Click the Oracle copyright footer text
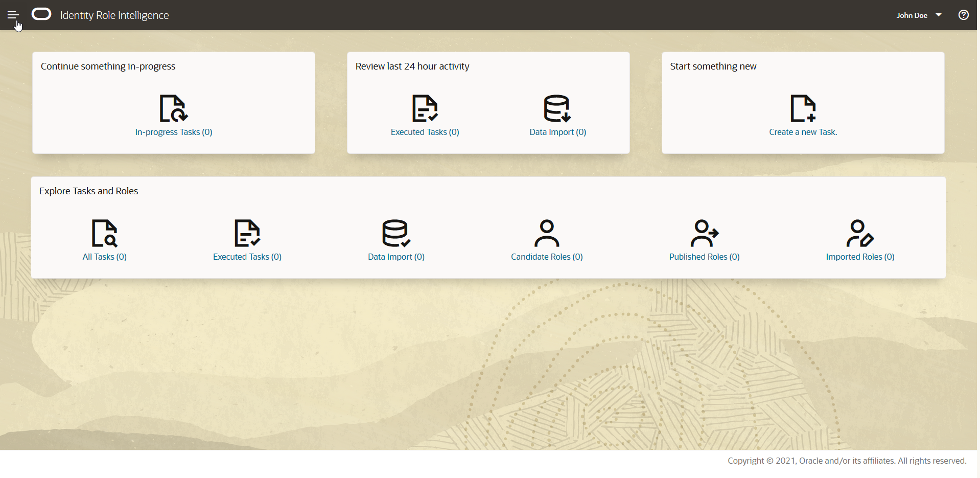The height and width of the screenshot is (478, 980). pyautogui.click(x=847, y=461)
